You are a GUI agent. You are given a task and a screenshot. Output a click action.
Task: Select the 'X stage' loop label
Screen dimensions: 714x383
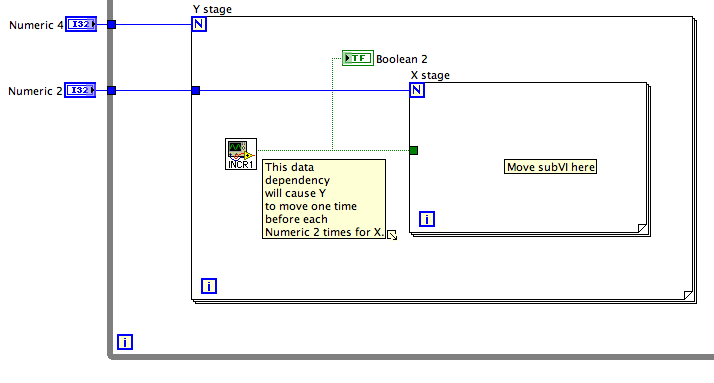click(430, 75)
